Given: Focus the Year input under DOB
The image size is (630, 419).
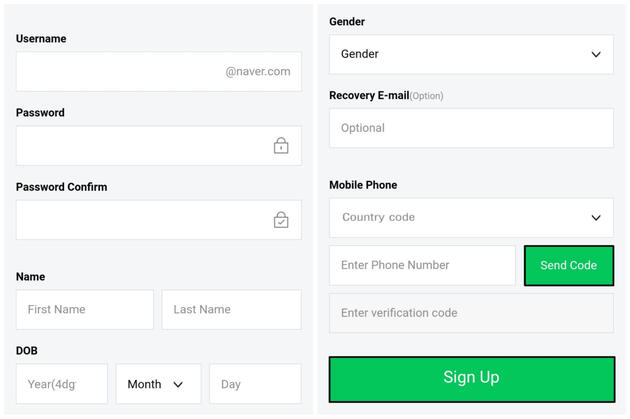Looking at the screenshot, I should (62, 384).
